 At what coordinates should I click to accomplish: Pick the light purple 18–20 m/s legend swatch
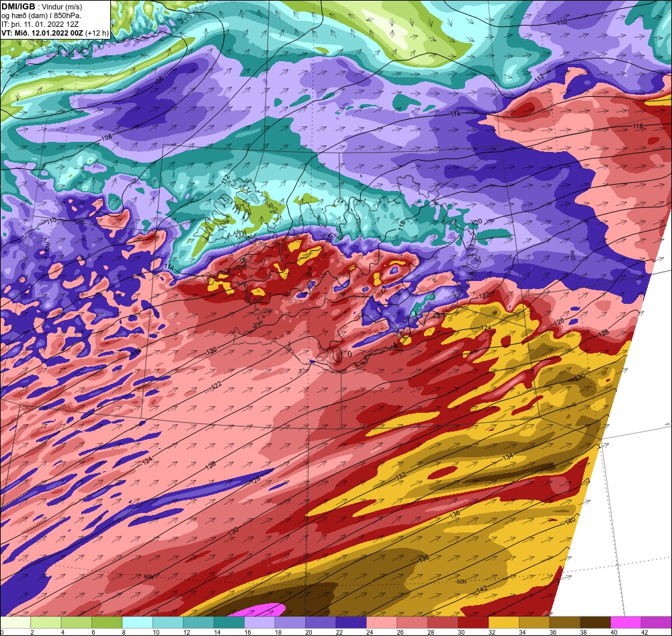290,623
